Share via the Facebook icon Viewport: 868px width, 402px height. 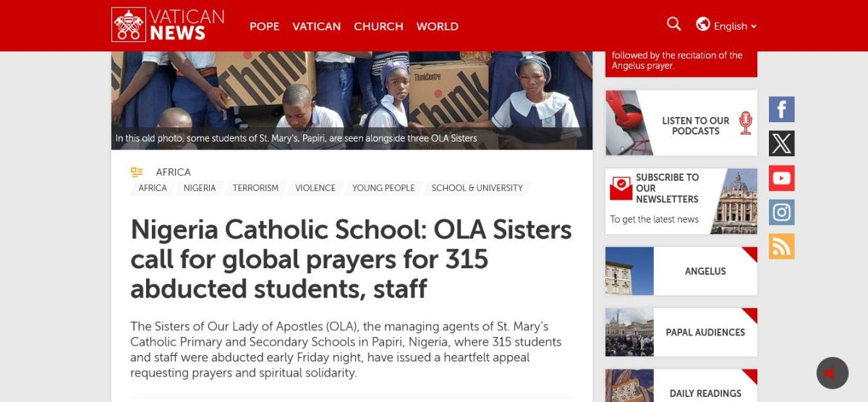[782, 110]
